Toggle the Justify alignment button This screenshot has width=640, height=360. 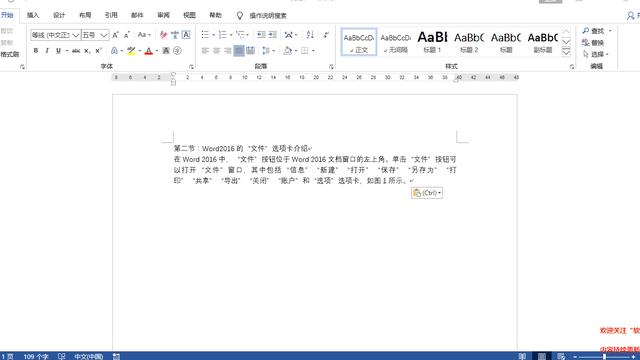point(239,51)
